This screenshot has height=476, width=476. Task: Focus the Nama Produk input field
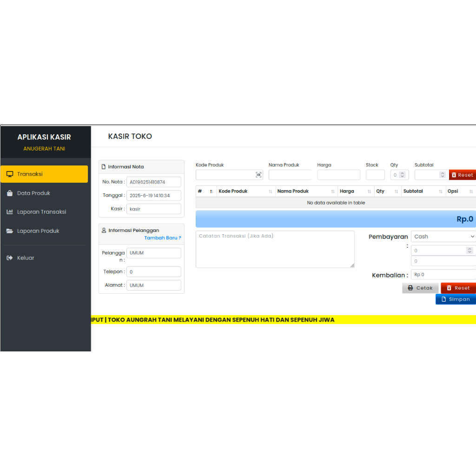tap(290, 175)
